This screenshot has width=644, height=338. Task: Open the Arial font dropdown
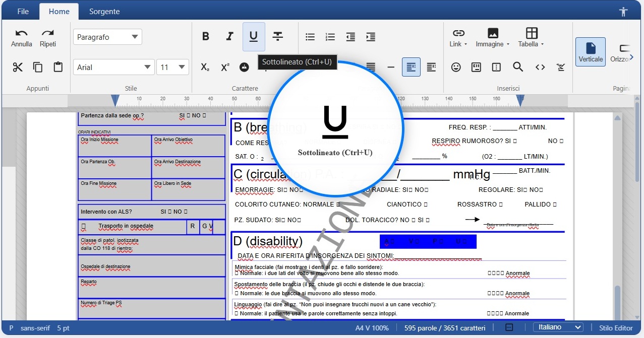point(113,67)
